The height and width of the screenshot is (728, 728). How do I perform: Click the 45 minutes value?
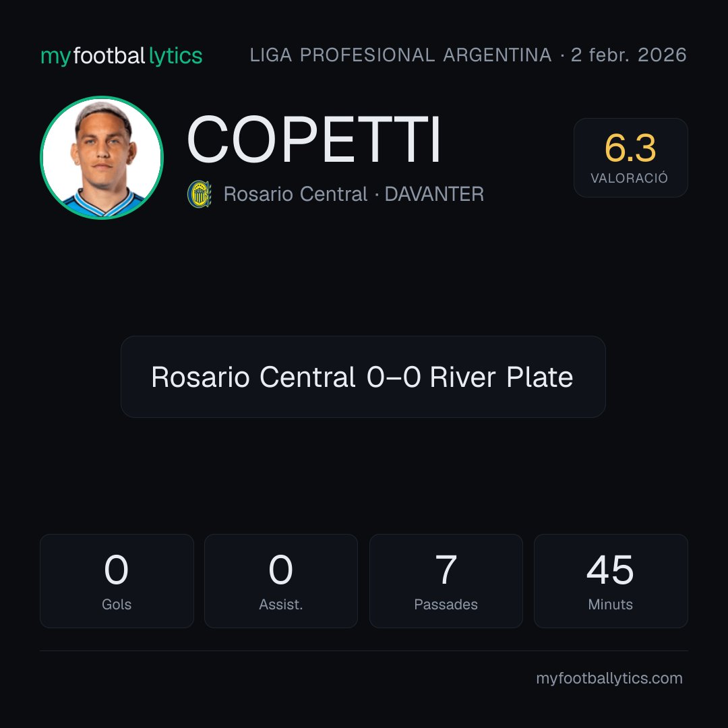[x=611, y=570]
